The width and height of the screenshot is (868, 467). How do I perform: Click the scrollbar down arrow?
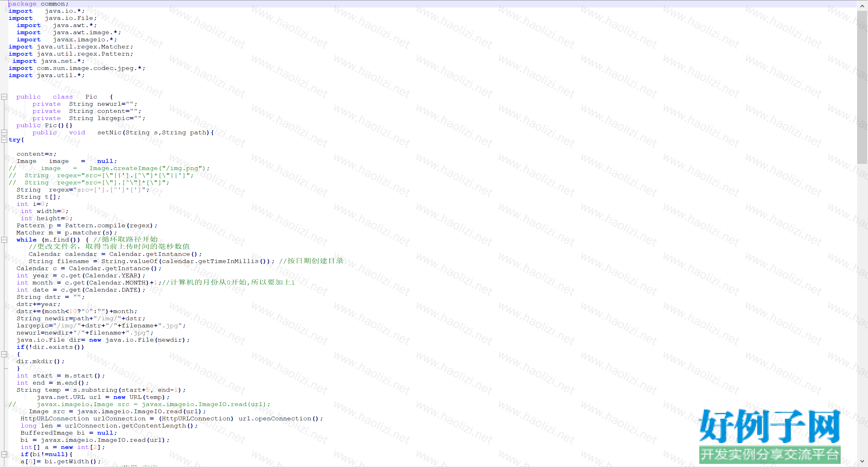862,461
